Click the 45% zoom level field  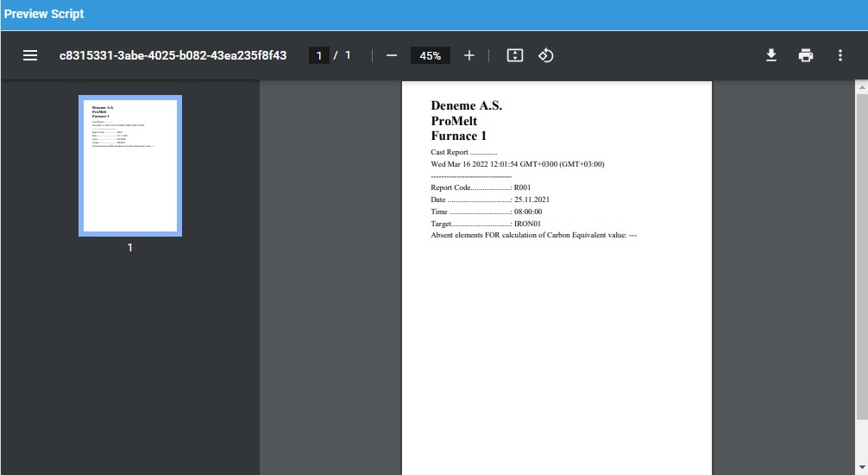pos(430,55)
